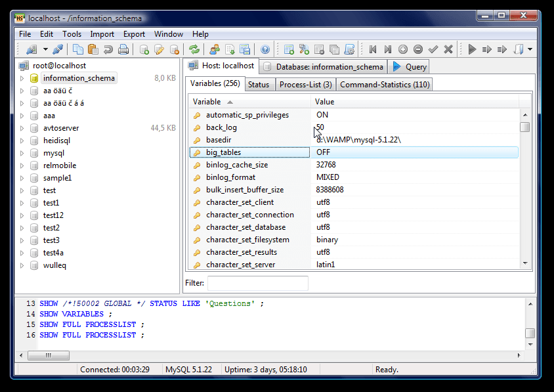554x392 pixels.
Task: Switch to the Process-List (3) tab
Action: [x=305, y=85]
